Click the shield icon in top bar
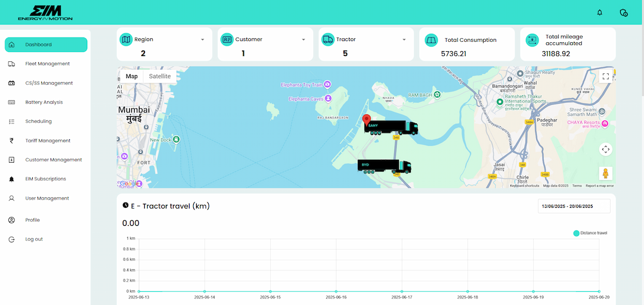The width and height of the screenshot is (644, 305). click(624, 13)
